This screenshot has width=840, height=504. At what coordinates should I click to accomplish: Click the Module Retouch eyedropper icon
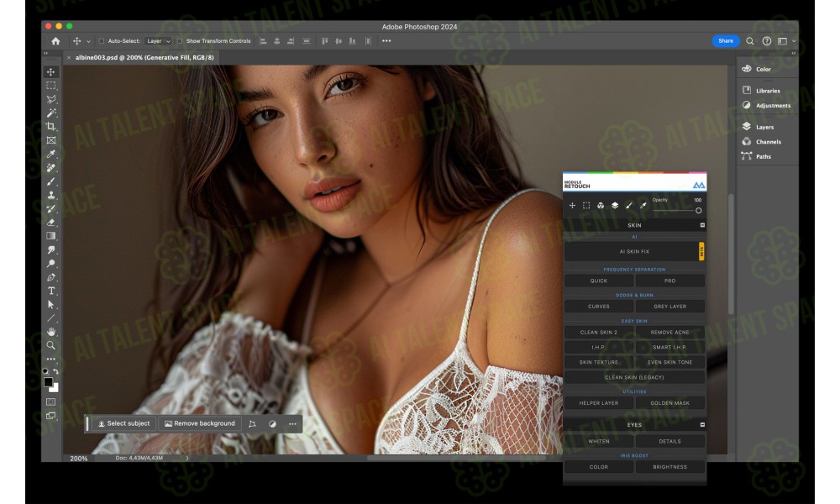pos(643,205)
